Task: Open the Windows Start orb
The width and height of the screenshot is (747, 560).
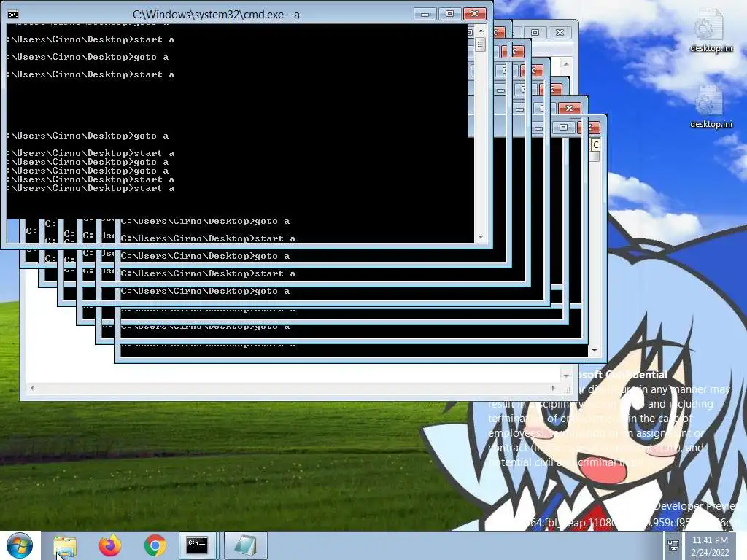Action: point(20,545)
